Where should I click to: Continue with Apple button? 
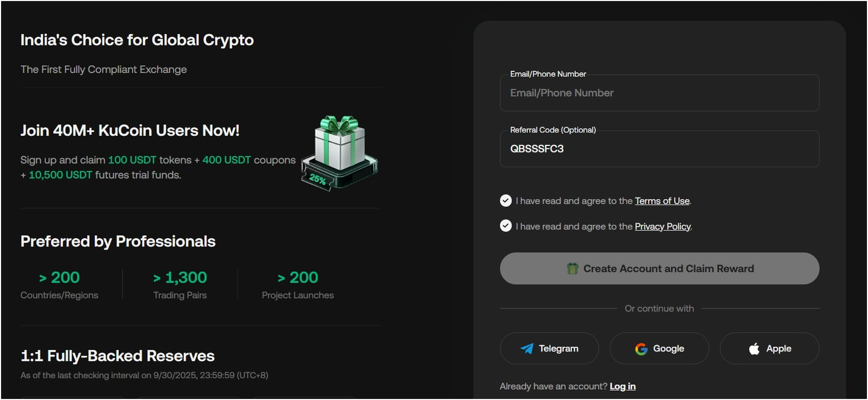769,348
